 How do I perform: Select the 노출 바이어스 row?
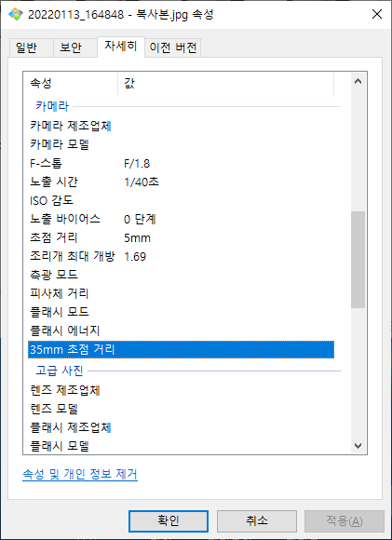coord(181,219)
